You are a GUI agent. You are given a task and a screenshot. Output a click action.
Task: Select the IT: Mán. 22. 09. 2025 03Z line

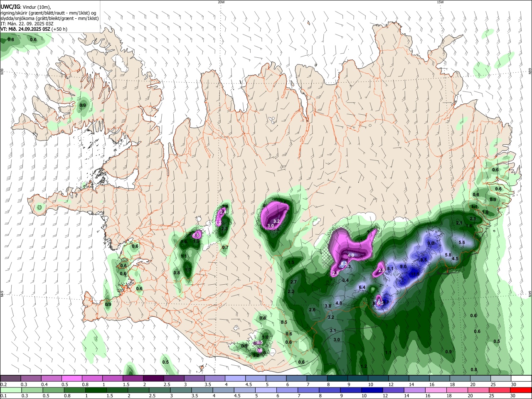(27, 24)
